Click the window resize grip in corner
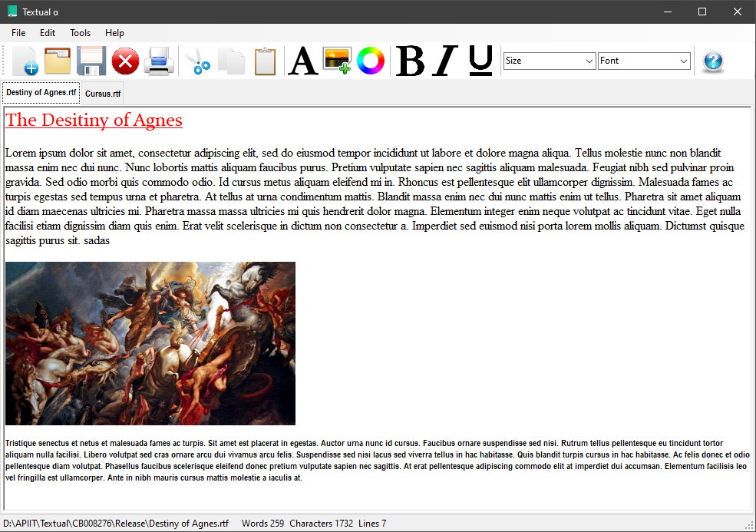This screenshot has width=756, height=532. pyautogui.click(x=750, y=526)
